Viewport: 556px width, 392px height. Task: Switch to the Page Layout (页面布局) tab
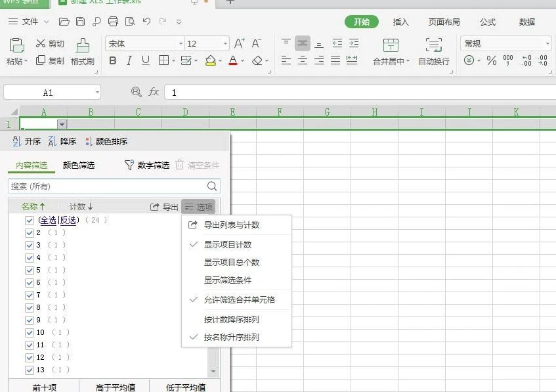(x=444, y=22)
